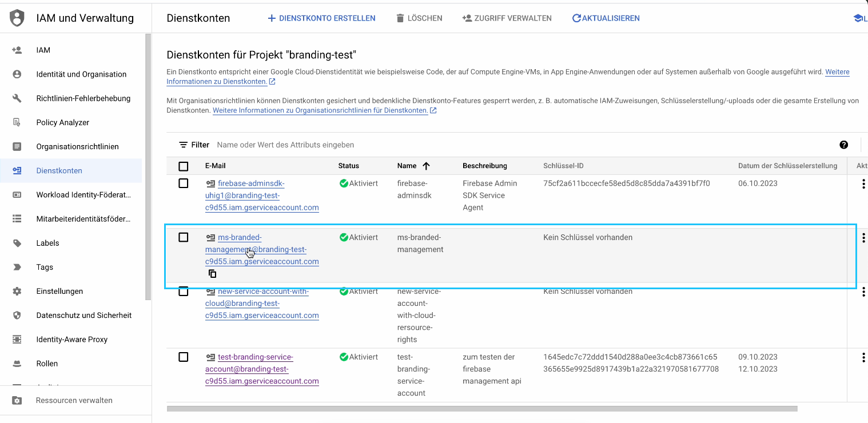The image size is (868, 423).
Task: Click test-branding-service-account Aktiviert status checkmark
Action: point(344,357)
